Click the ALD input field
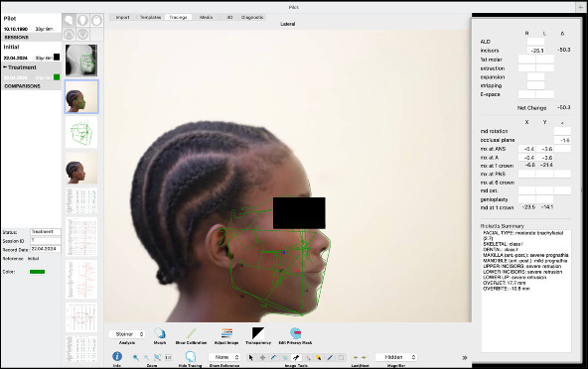 (536, 42)
